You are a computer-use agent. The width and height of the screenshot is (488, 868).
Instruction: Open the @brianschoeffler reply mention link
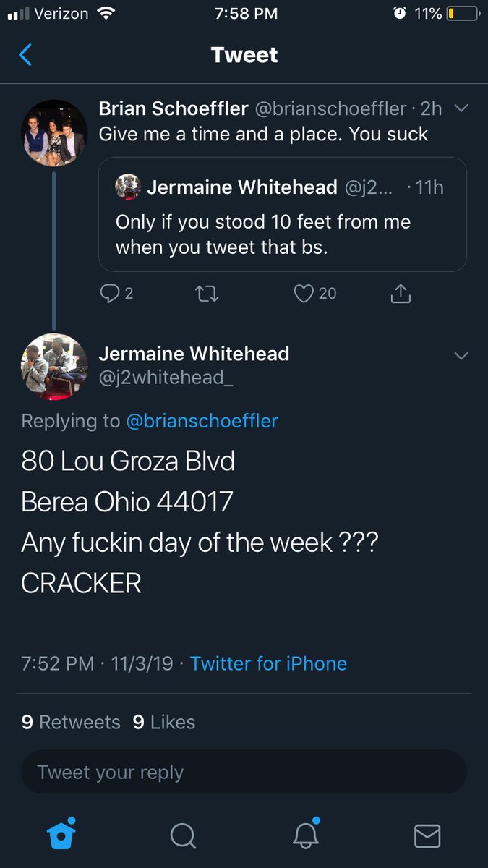(x=202, y=421)
